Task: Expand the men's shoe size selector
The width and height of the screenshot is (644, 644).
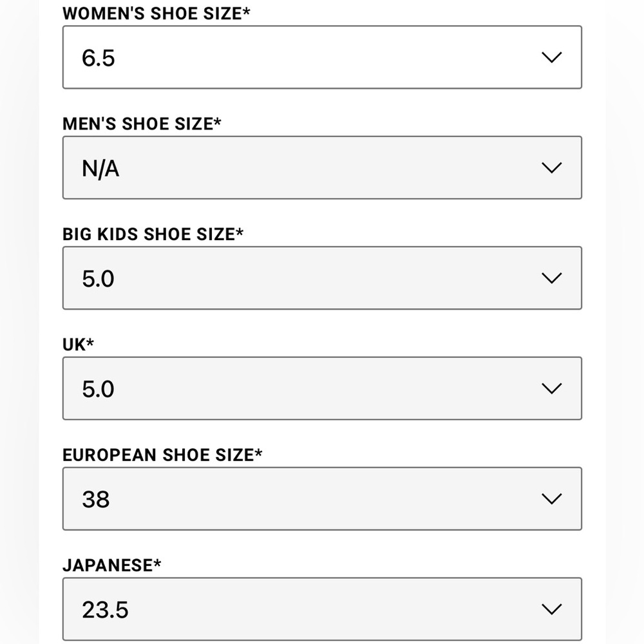Action: pos(321,167)
